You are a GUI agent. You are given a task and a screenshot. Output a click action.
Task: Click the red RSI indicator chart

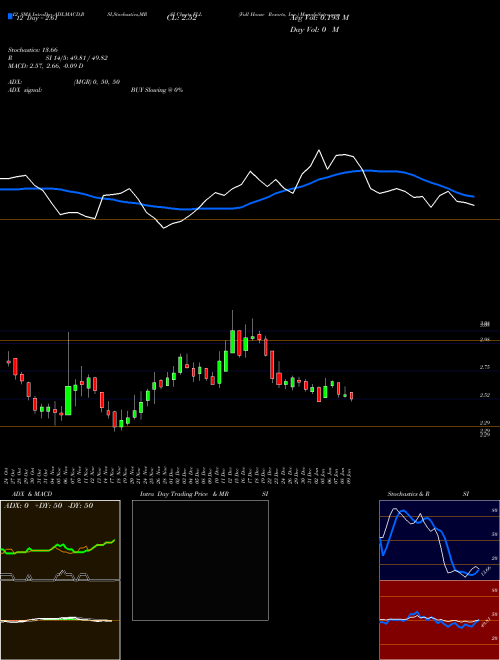pos(439,620)
